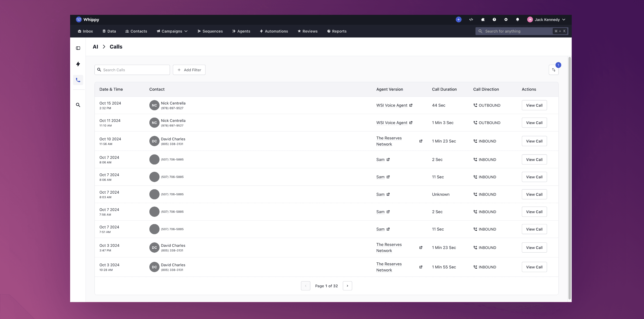Open external link beside WSI Voice Agent
Viewport: 644px width, 319px height.
[411, 105]
